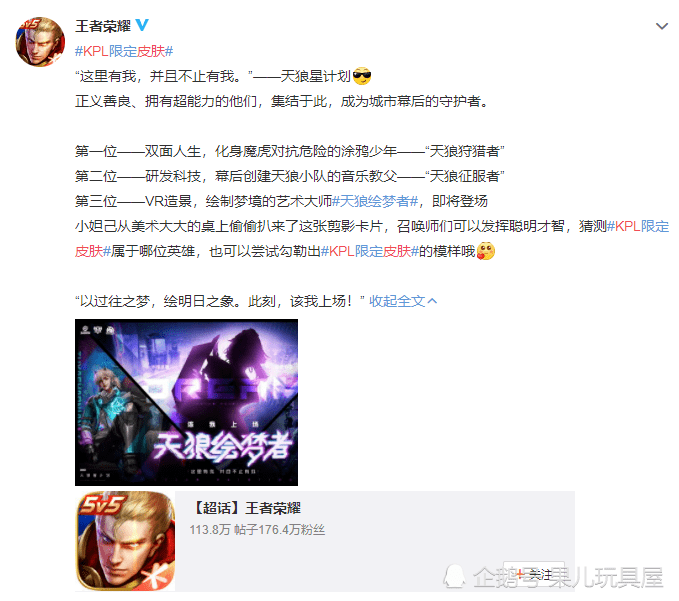This screenshot has width=679, height=601.
Task: Open the #天狼绘梦者# hashtag link
Action: (x=375, y=201)
